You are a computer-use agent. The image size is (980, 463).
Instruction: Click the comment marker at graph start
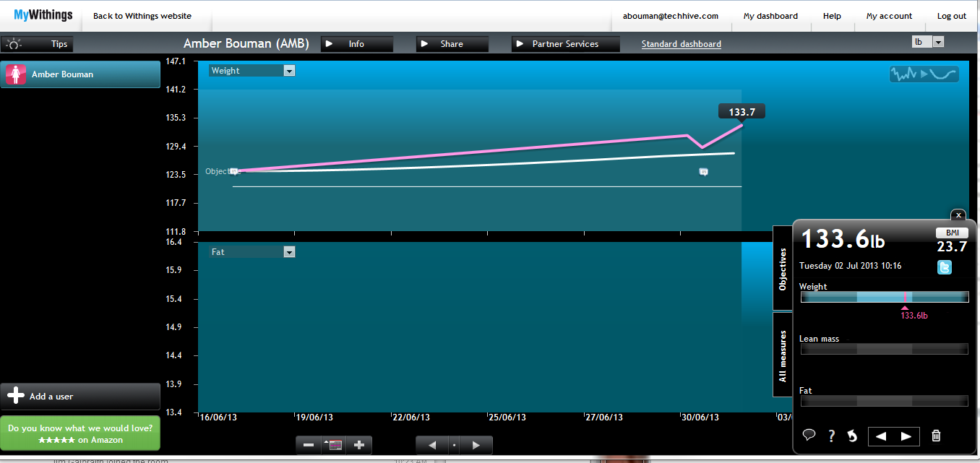233,171
